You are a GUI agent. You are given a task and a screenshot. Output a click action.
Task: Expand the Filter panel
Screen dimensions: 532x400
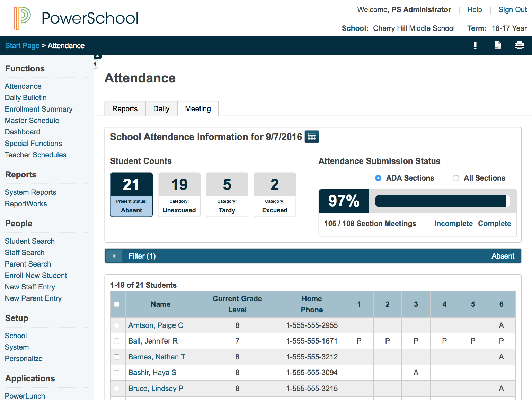pyautogui.click(x=114, y=256)
